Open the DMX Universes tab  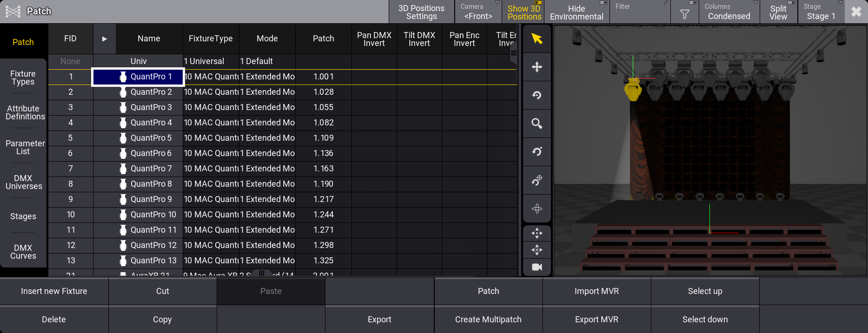[x=23, y=182]
